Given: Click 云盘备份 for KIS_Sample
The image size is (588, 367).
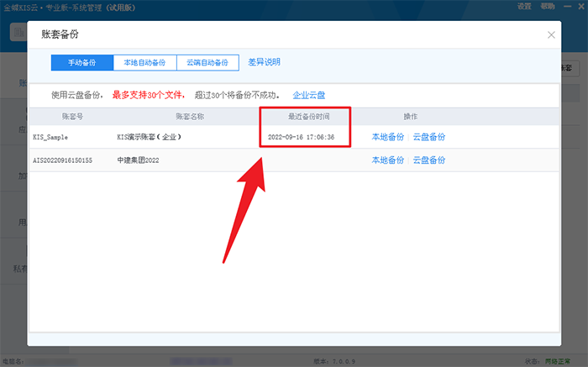Looking at the screenshot, I should click(428, 137).
